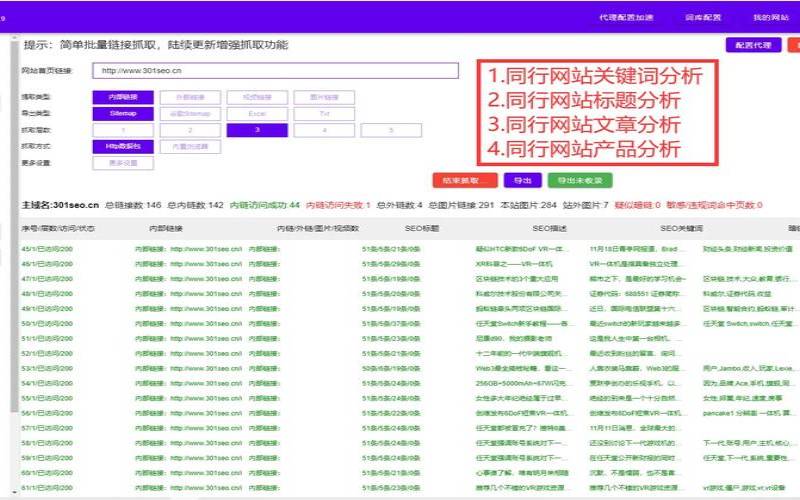Click the red 内链访问失败 1 statistic
This screenshot has height=500, width=800.
point(338,205)
